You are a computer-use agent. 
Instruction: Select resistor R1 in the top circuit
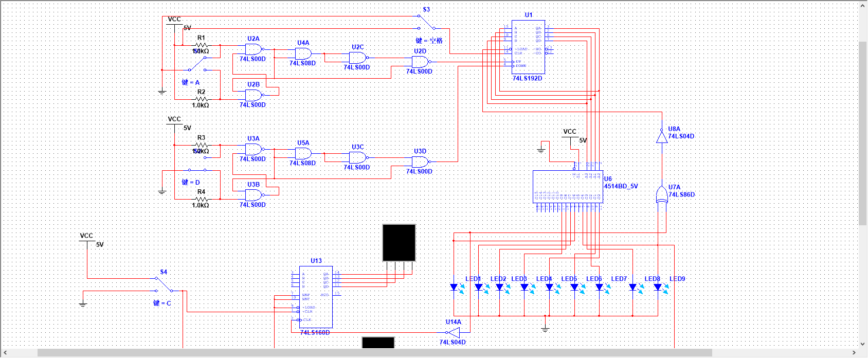click(x=202, y=45)
